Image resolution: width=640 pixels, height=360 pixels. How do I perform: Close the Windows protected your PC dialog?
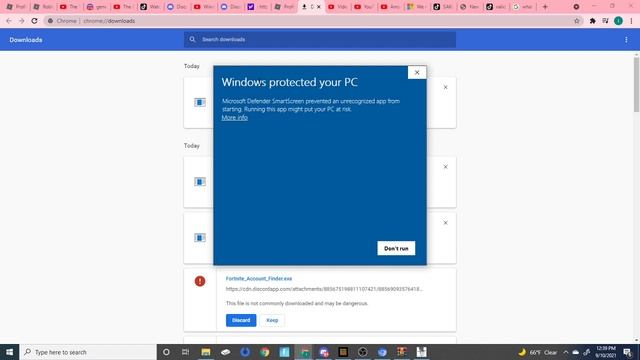(x=417, y=72)
